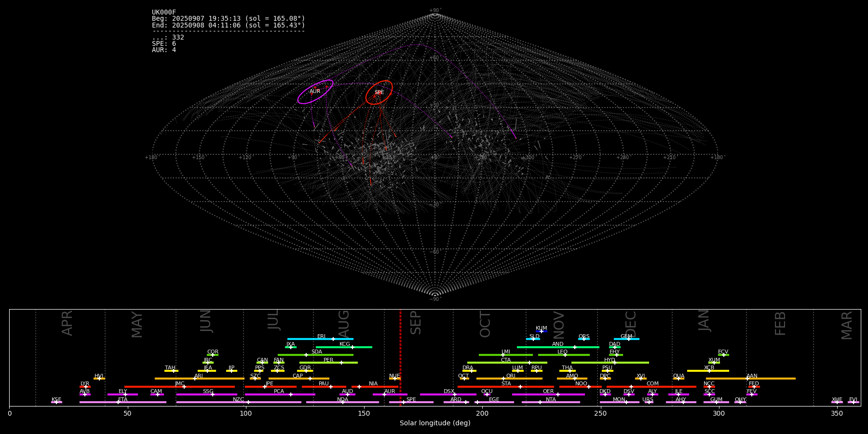
Task: Click the ERI shower label in timeline
Action: tap(322, 337)
